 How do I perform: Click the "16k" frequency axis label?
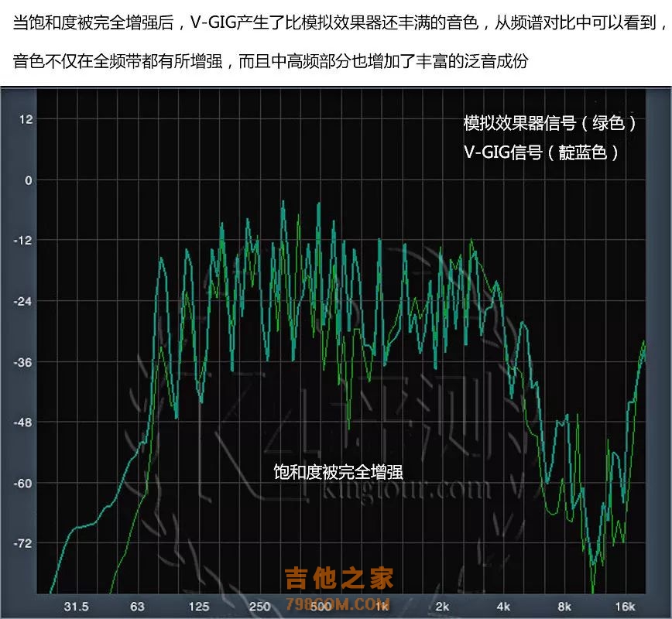(626, 606)
